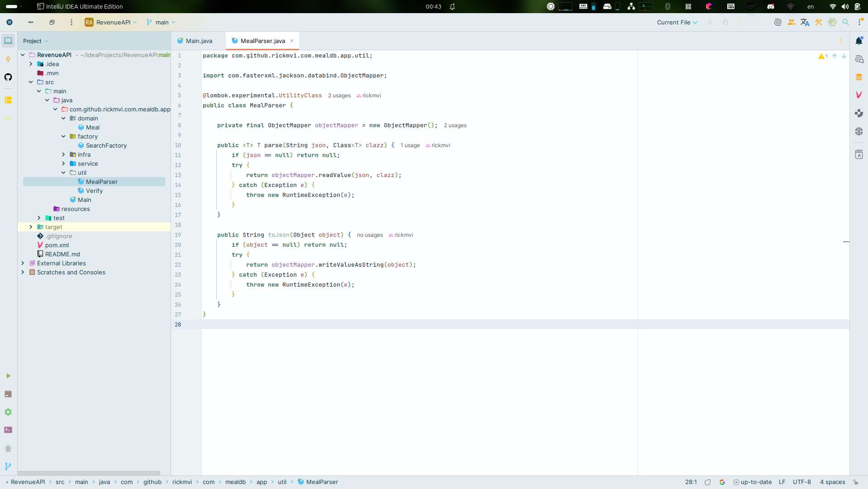This screenshot has width=868, height=489.
Task: Open the Build tool window icon
Action: point(8,394)
